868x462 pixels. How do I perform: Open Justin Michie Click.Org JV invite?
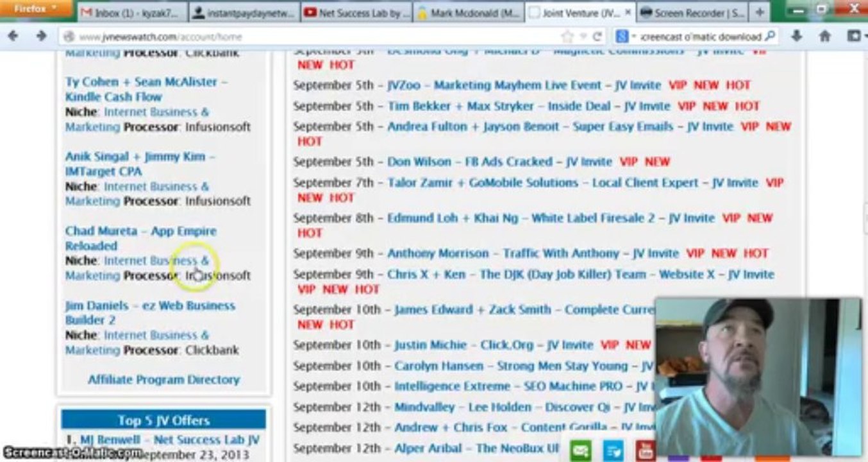coord(493,345)
